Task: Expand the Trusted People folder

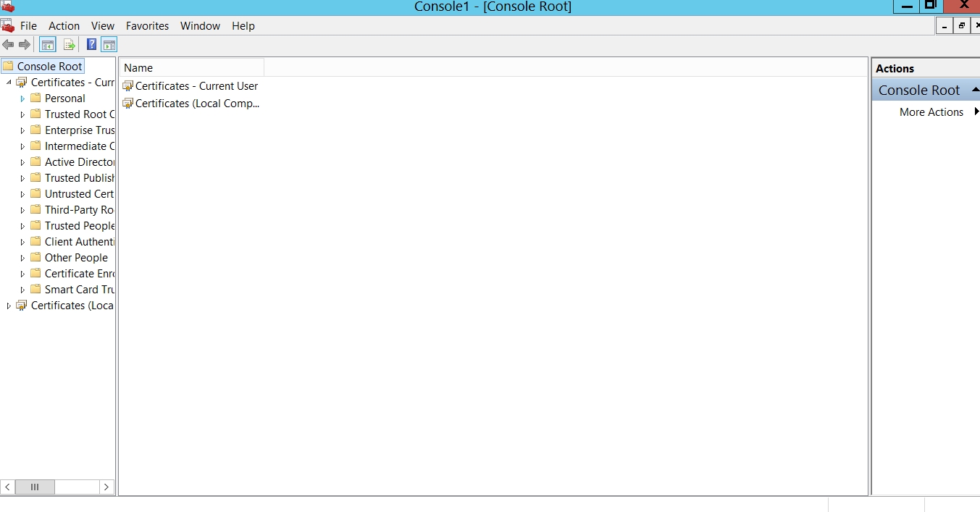Action: (x=22, y=226)
